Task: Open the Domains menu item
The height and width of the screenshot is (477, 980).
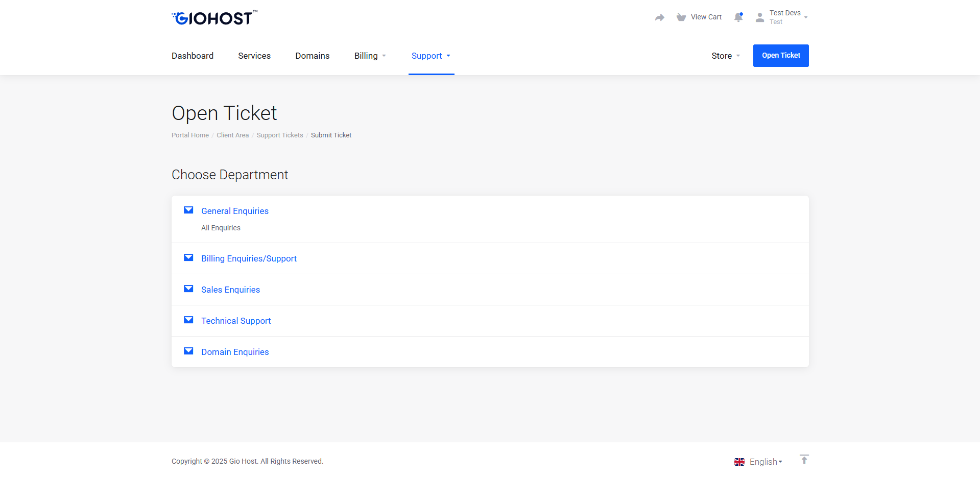Action: coord(313,56)
